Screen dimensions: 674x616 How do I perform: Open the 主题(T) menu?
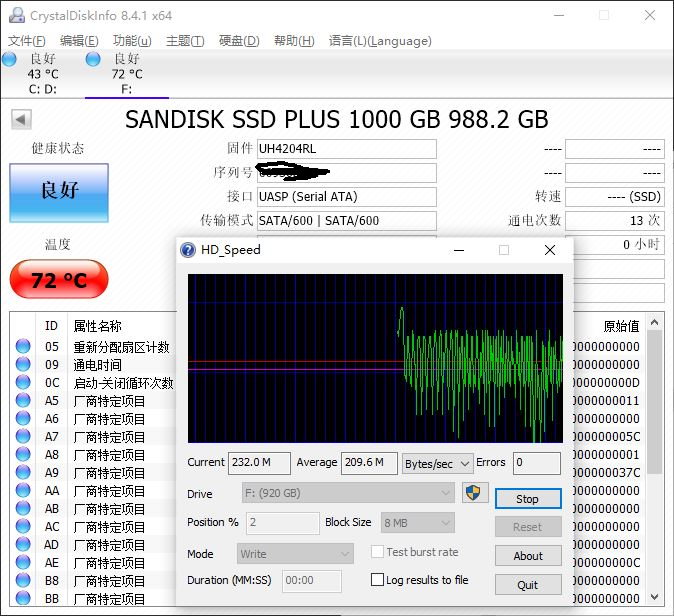(185, 41)
